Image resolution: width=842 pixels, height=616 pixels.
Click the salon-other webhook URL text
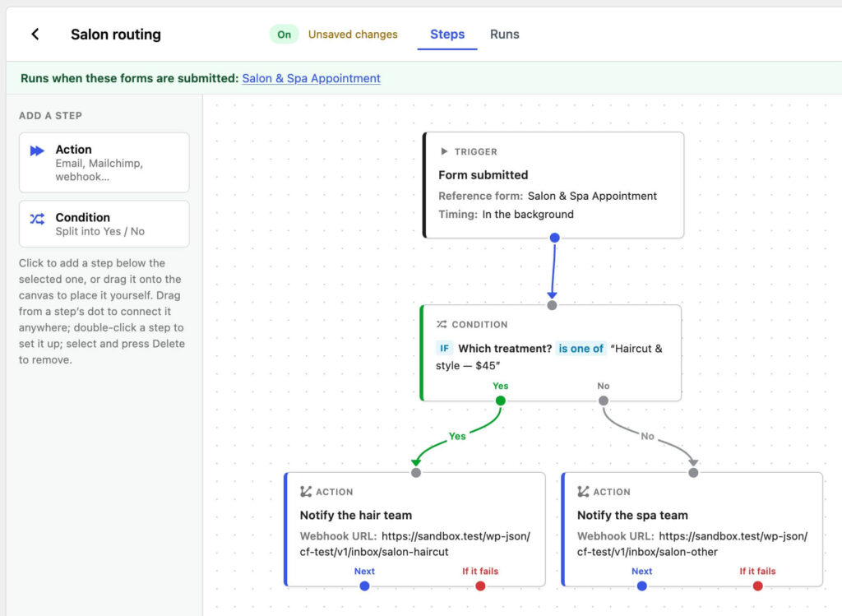click(x=692, y=544)
